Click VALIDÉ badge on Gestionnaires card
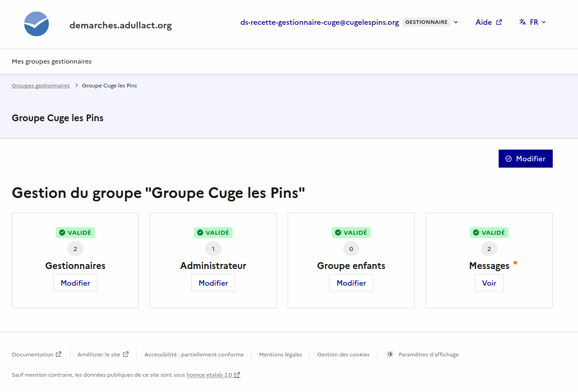This screenshot has width=578, height=392. pos(75,232)
